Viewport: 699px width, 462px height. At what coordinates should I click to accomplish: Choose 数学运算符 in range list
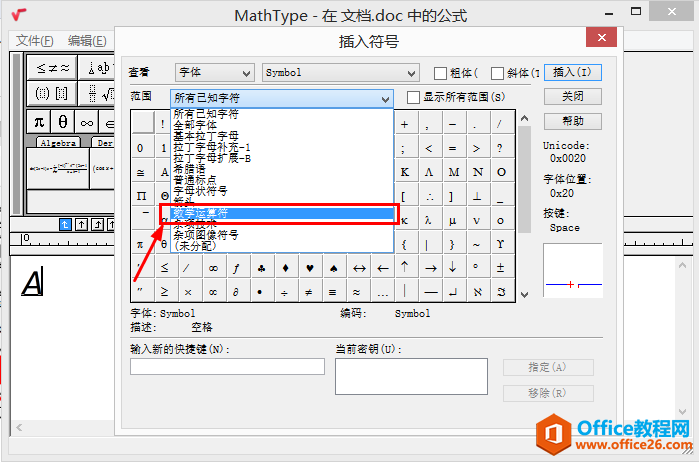point(282,213)
